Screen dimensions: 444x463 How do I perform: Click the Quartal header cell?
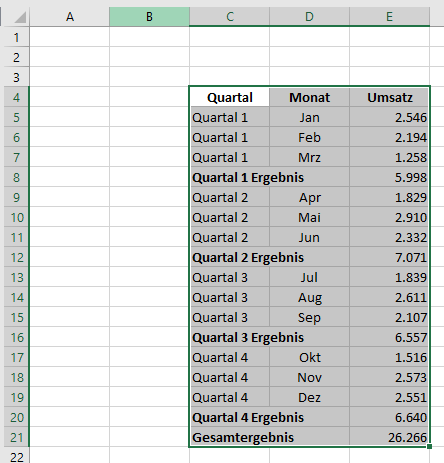click(x=230, y=97)
